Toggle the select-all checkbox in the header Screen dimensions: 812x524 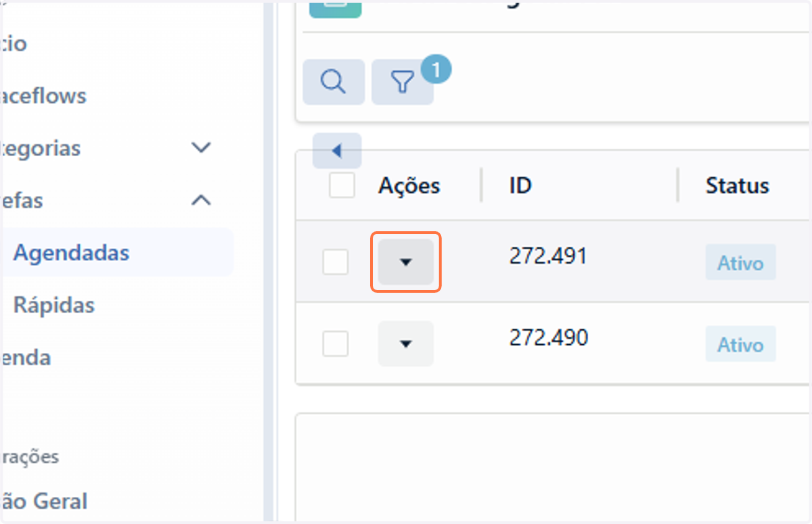[342, 185]
